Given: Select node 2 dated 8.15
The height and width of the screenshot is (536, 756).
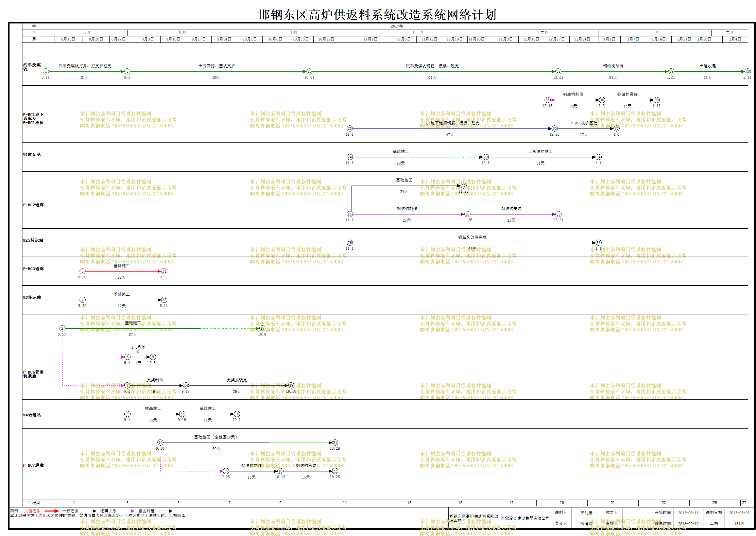Looking at the screenshot, I should [62, 328].
